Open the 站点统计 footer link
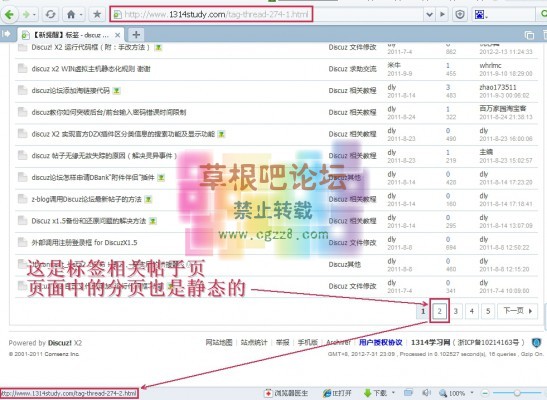This screenshot has width=547, height=400. tap(254, 342)
